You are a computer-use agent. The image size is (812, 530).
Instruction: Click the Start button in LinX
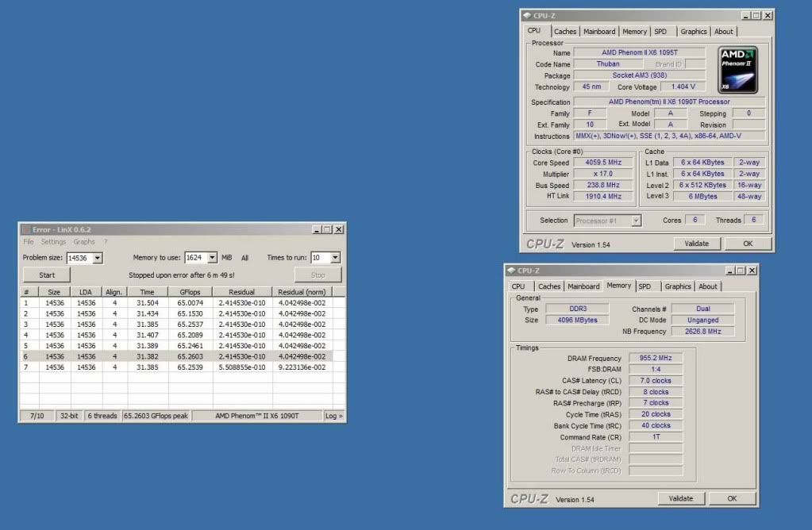tap(47, 275)
